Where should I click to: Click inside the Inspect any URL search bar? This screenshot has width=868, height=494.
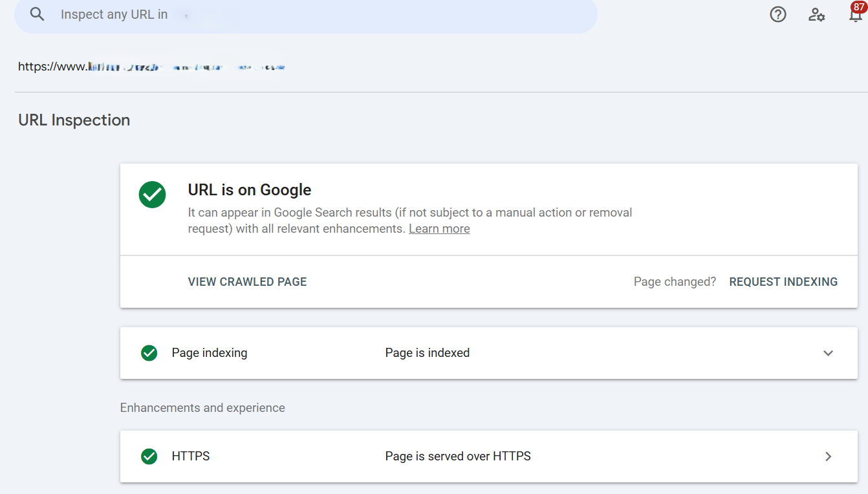tap(259, 14)
